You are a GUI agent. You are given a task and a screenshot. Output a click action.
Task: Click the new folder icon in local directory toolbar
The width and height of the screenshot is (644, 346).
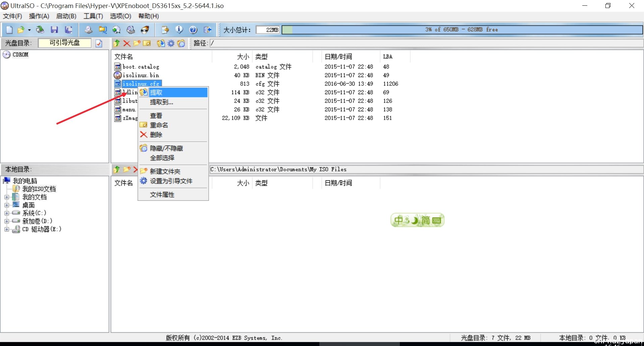coord(127,169)
